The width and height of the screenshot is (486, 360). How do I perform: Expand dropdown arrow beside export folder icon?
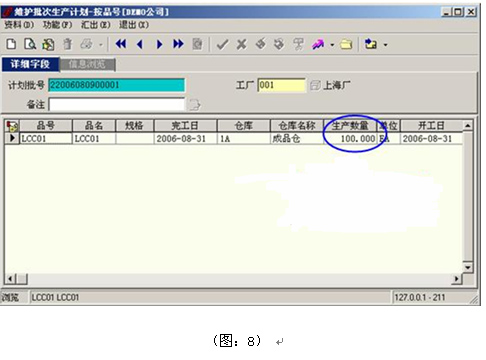pos(386,45)
